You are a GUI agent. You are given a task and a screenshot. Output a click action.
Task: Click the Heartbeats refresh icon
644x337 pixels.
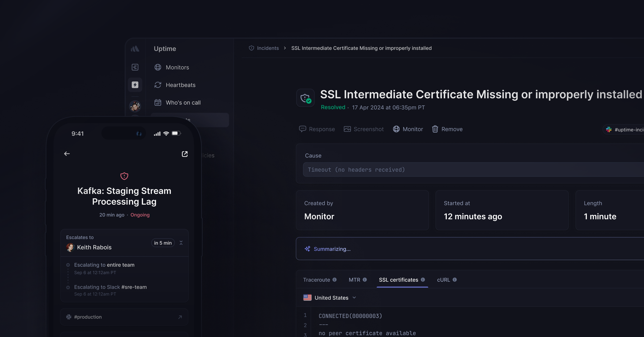(158, 85)
